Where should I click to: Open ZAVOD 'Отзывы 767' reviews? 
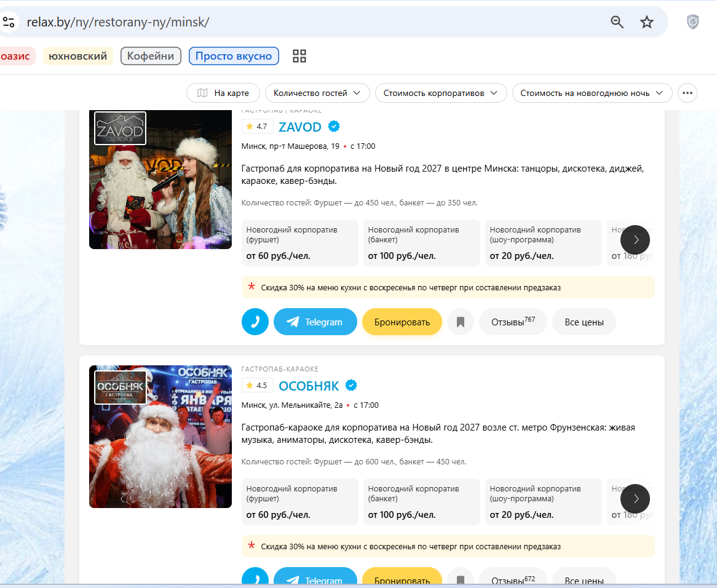point(513,322)
